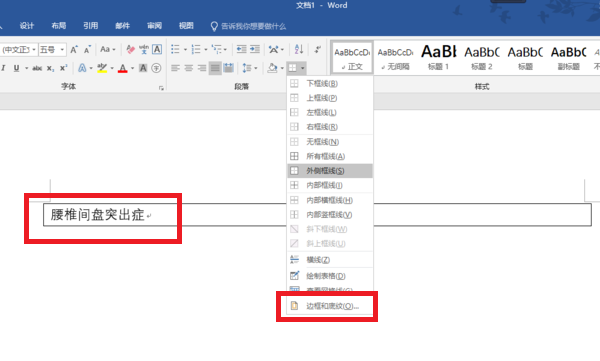Open the font name dropdown
The height and width of the screenshot is (361, 600).
(34, 50)
